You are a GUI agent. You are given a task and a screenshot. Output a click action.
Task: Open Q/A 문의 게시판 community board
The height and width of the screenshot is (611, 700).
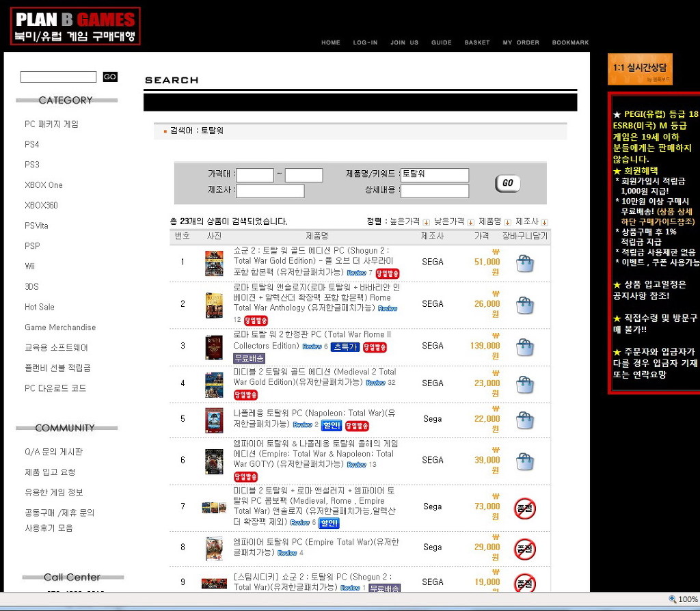[53, 452]
